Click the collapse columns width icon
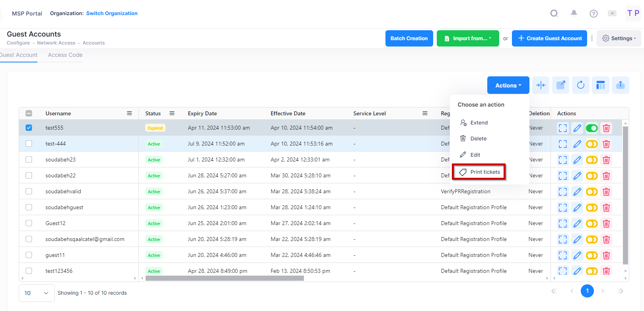Screen dimensions: 644x311 point(541,85)
